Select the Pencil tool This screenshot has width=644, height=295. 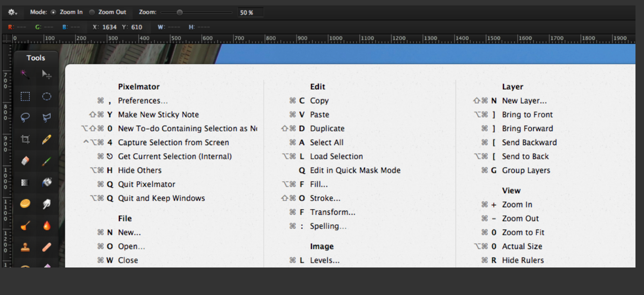[x=46, y=139]
